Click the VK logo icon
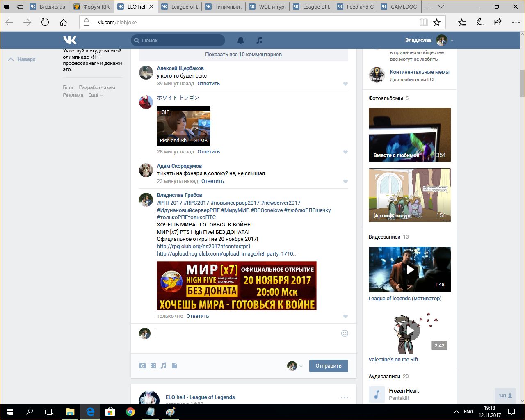 tap(70, 40)
